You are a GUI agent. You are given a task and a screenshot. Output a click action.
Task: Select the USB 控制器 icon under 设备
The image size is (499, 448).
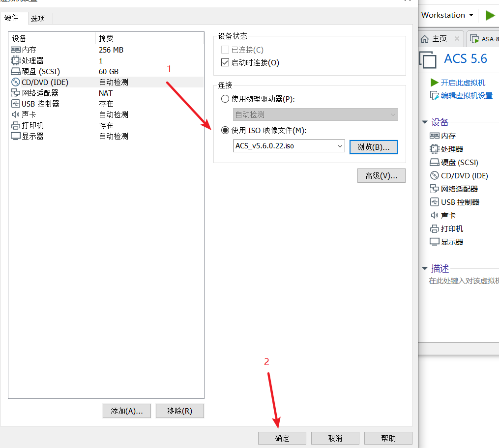click(435, 201)
